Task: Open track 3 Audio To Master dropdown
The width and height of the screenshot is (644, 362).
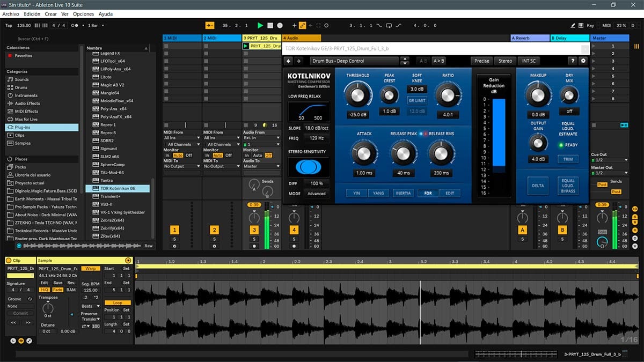Action: (262, 166)
